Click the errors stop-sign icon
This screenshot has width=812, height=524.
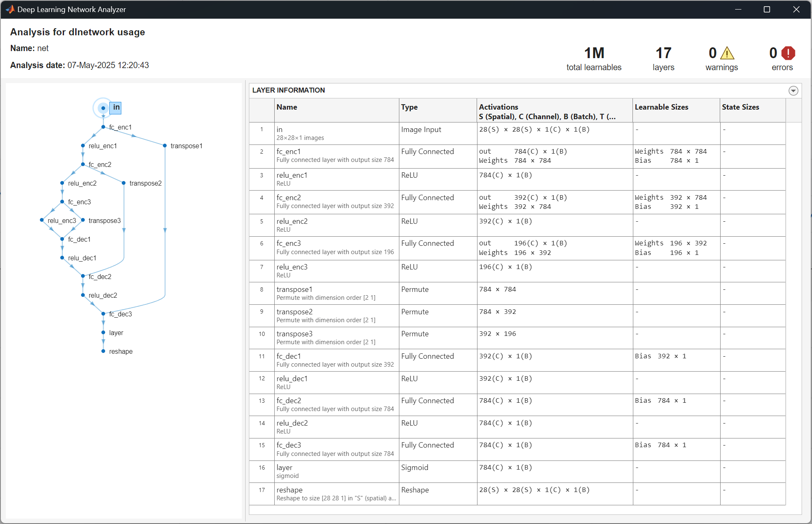[x=788, y=53]
